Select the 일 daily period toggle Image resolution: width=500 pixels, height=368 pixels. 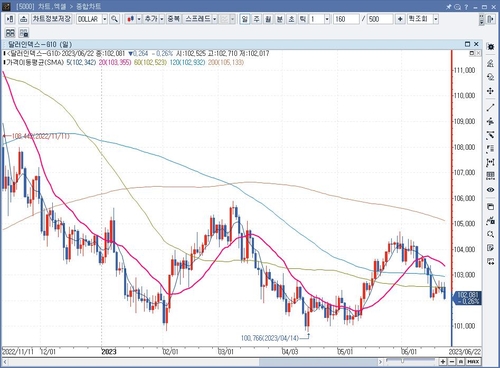pos(245,19)
